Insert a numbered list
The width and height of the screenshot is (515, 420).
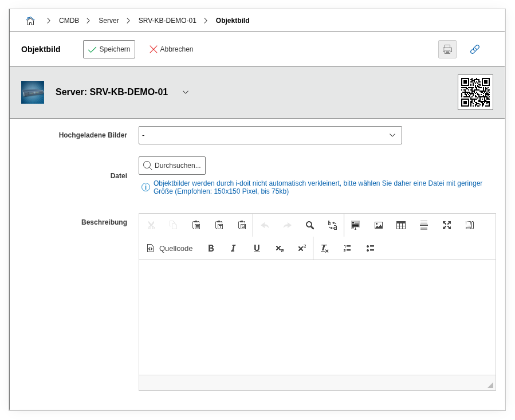[x=347, y=248]
